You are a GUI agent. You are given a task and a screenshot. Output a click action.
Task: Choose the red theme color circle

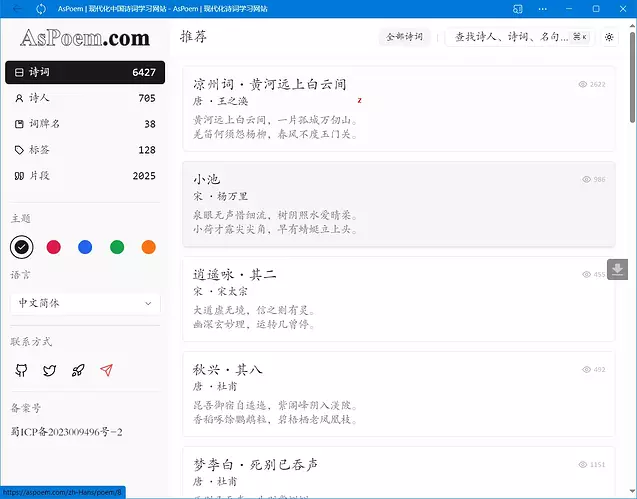[54, 247]
